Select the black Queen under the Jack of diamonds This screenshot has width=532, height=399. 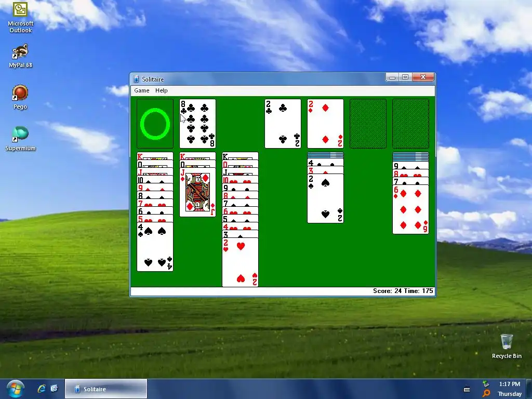pyautogui.click(x=197, y=164)
